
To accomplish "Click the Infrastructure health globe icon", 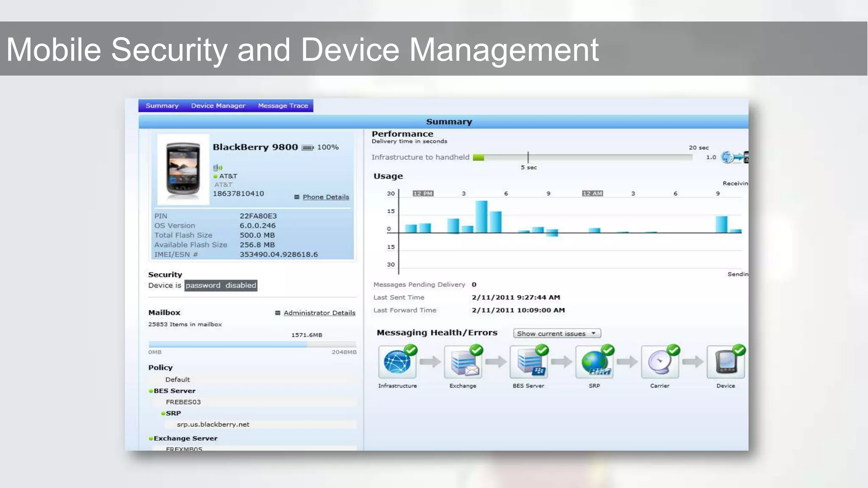I will (397, 362).
